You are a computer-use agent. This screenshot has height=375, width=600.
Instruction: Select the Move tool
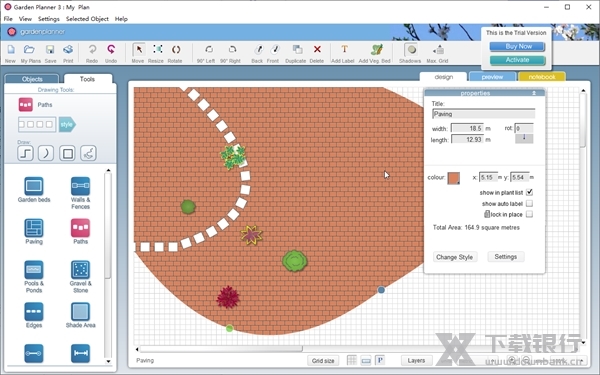pyautogui.click(x=139, y=50)
